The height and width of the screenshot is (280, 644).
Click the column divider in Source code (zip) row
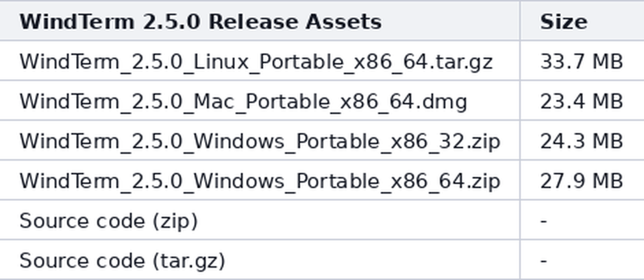[520, 220]
